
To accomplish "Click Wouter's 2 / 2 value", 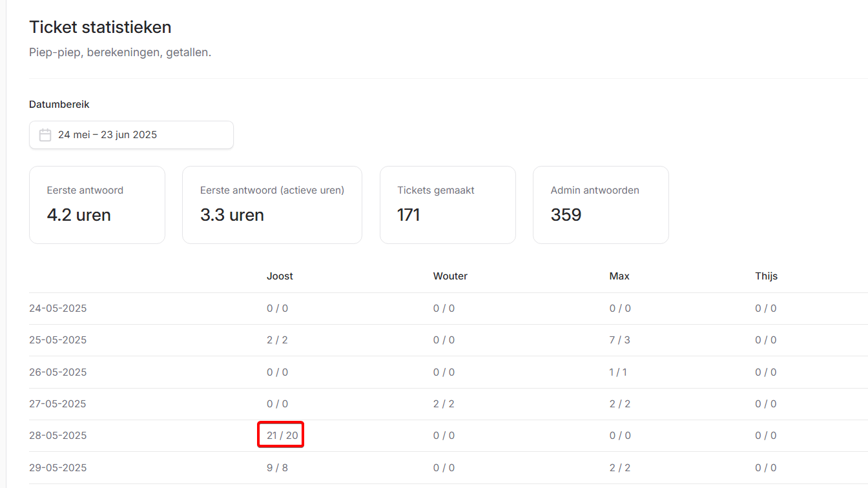I will pos(444,404).
